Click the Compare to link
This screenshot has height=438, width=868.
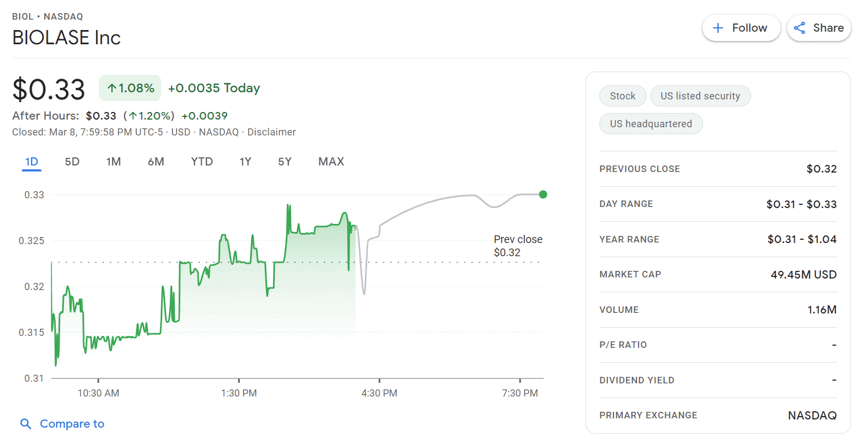pyautogui.click(x=72, y=424)
